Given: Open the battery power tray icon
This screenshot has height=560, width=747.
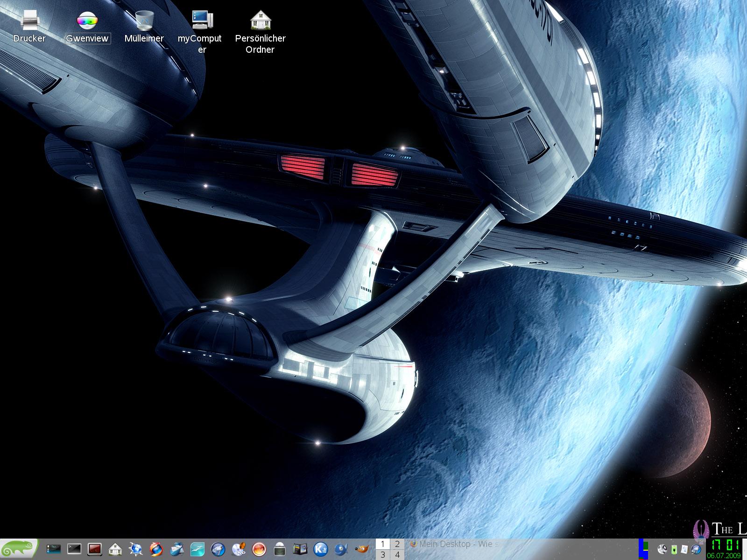Looking at the screenshot, I should (x=674, y=550).
